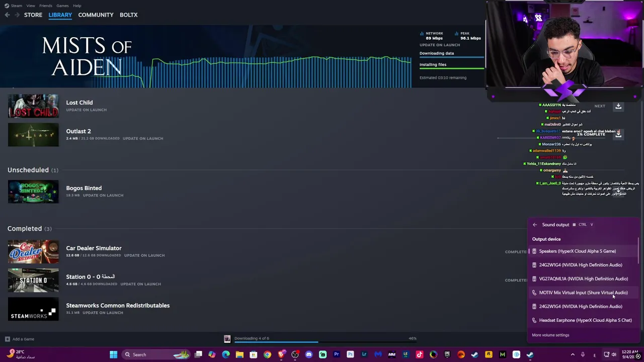Image resolution: width=644 pixels, height=362 pixels.
Task: Click the download progress bar at bottom
Action: click(326, 342)
